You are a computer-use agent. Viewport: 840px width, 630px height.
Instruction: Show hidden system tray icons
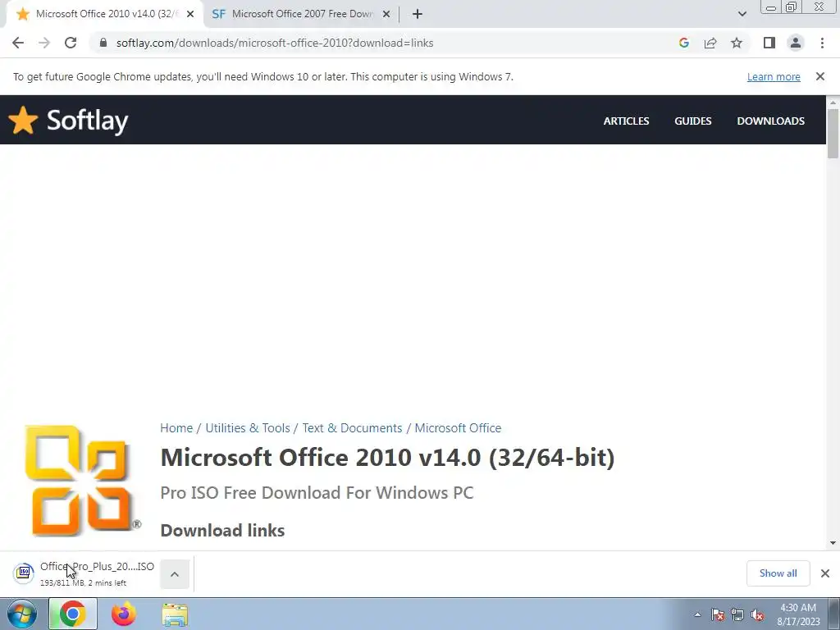click(x=697, y=614)
